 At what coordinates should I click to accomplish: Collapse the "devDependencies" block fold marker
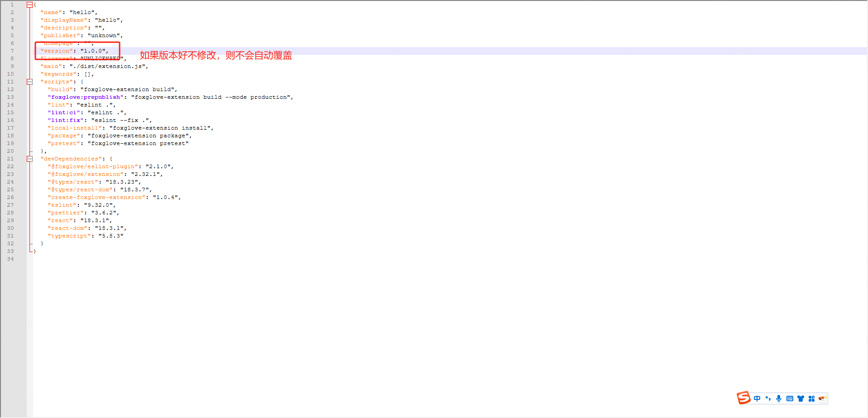coord(29,159)
